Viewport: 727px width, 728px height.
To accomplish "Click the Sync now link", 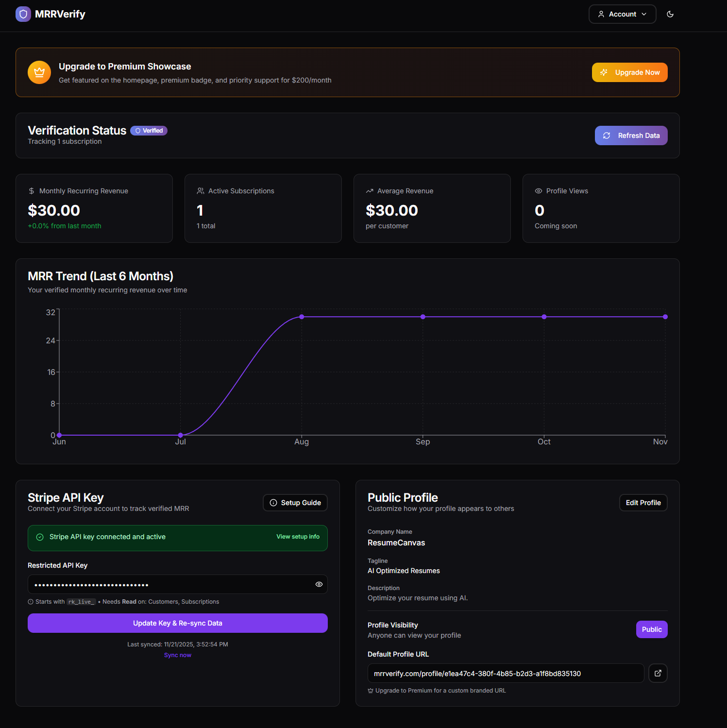I will point(177,655).
